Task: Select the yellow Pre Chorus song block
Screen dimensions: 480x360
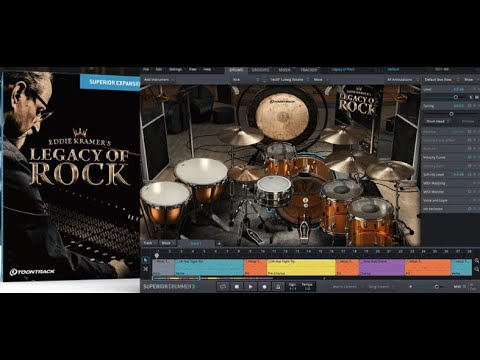Action: coord(301,267)
